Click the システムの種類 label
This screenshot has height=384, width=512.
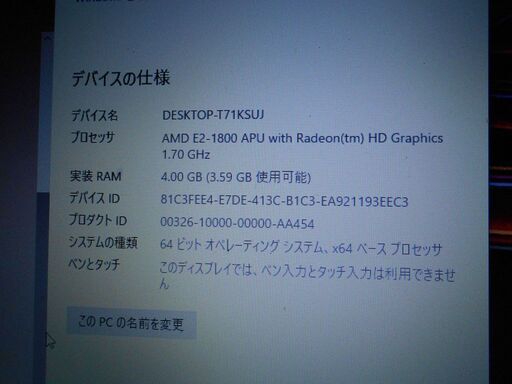103,242
